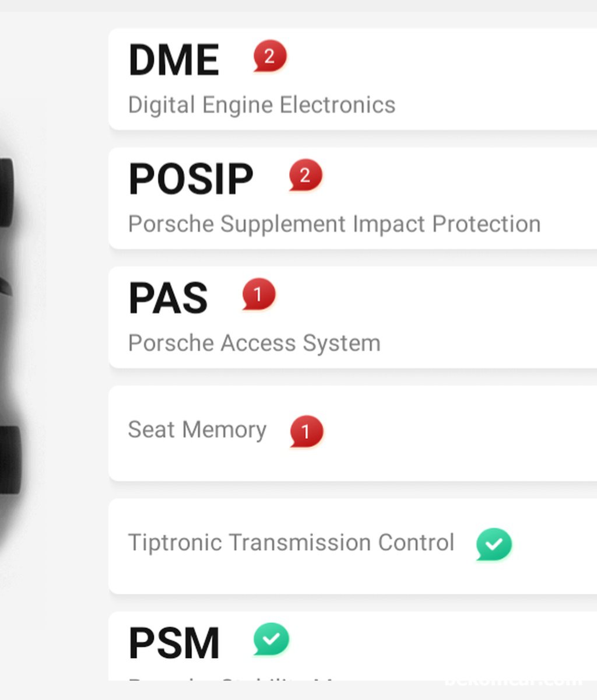
Task: Click the green checkmark beside Tiptronic Transmission Control
Action: pos(494,544)
